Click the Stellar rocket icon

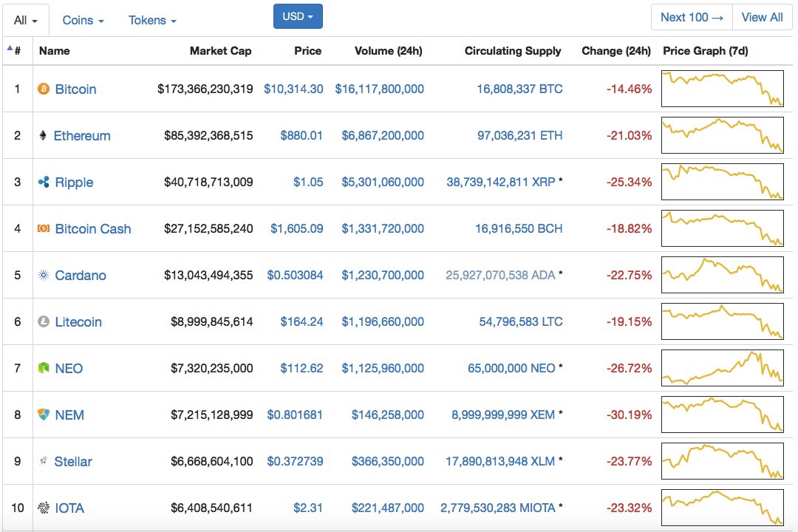44,461
